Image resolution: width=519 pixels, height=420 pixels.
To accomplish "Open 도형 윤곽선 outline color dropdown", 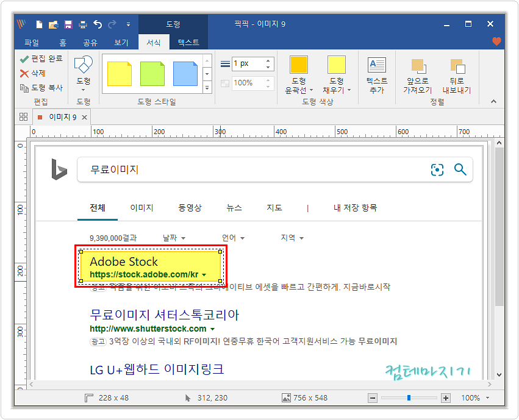I will [x=299, y=75].
